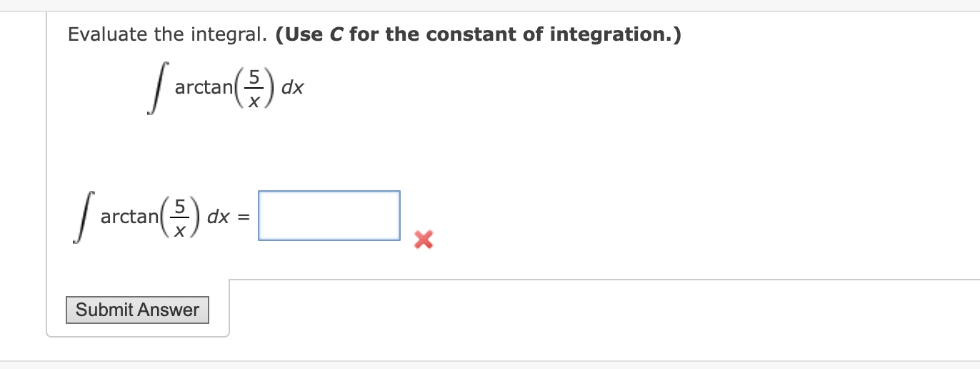
Task: Click the dx beside the equals sign
Action: coord(219,216)
